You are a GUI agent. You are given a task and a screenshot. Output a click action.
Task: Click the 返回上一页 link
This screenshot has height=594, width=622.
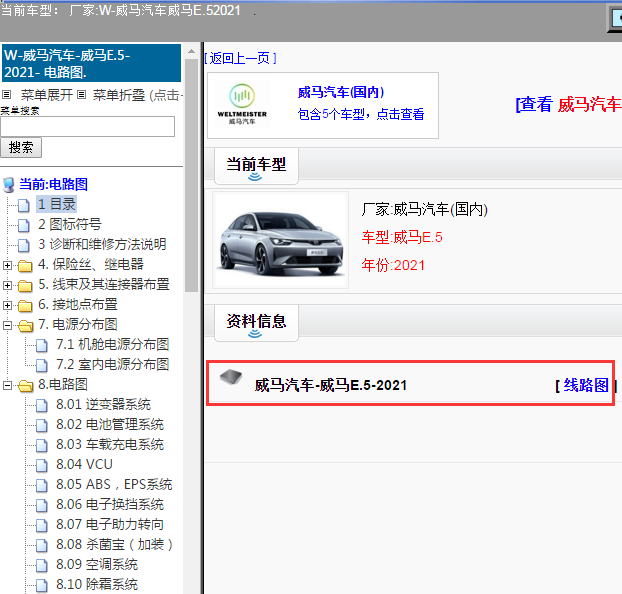[240, 58]
